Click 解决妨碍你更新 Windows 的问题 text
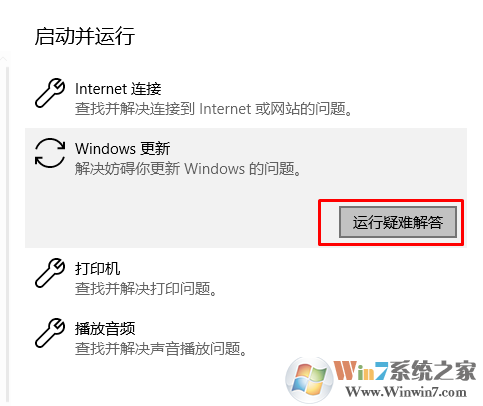The height and width of the screenshot is (406, 483). coord(188,169)
